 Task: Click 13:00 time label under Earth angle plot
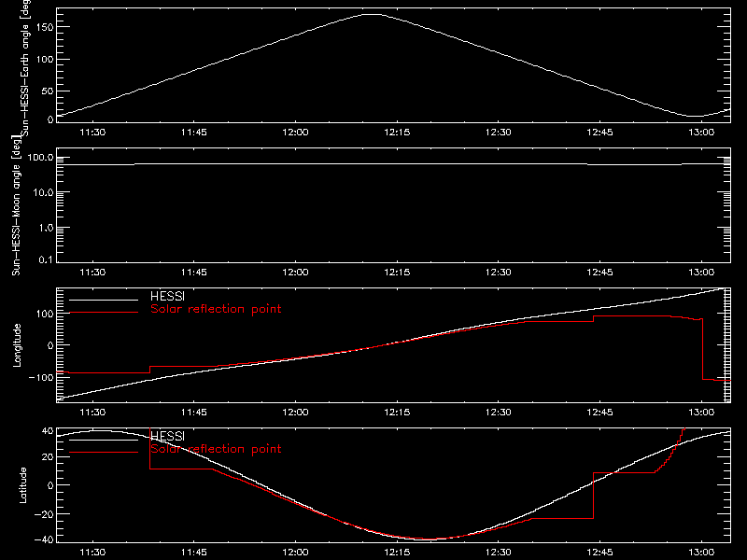[x=701, y=133]
